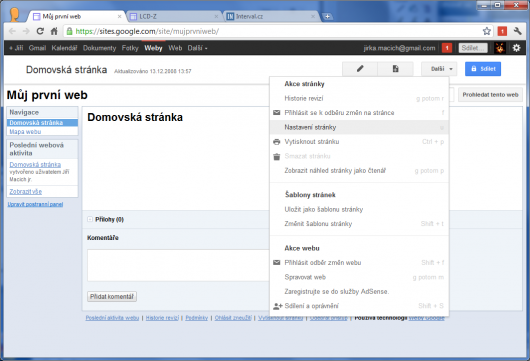Click the profile avatar picture
This screenshot has width=530, height=361.
pos(500,48)
